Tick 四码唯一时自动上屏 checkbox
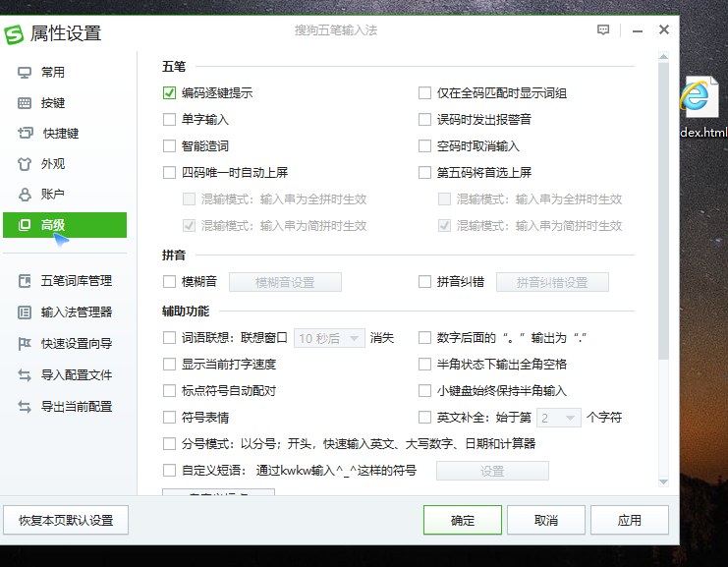This screenshot has height=567, width=728. pos(169,173)
